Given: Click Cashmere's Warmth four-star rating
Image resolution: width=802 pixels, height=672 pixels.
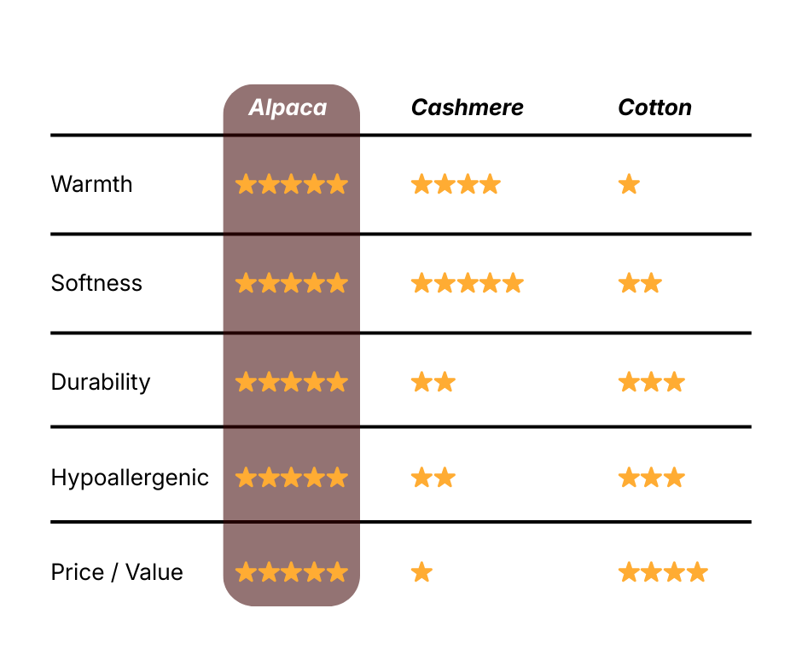Looking at the screenshot, I should click(456, 184).
